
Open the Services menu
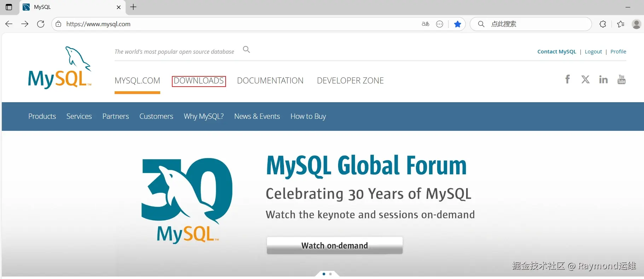[79, 116]
